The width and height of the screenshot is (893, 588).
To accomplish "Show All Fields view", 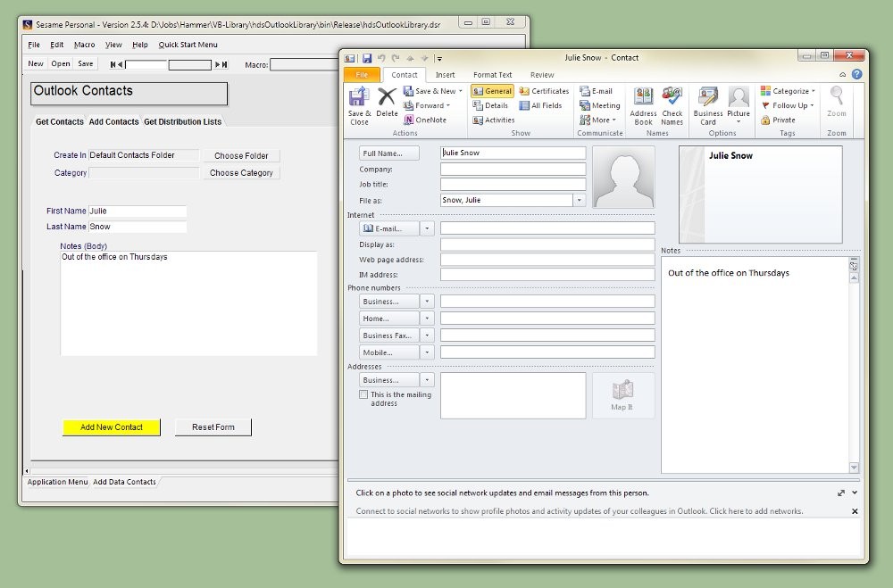I will (x=540, y=105).
